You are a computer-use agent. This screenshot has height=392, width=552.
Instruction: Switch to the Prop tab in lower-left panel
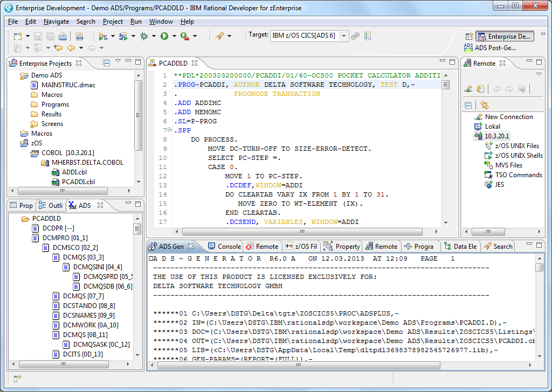(22, 205)
